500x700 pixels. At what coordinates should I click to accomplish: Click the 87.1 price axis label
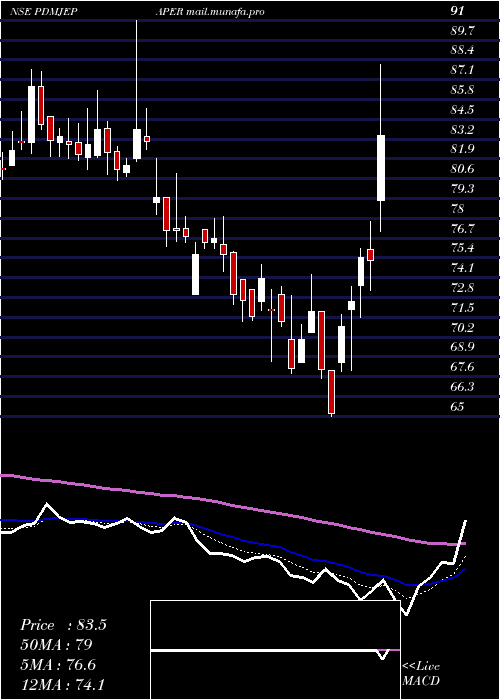[462, 70]
